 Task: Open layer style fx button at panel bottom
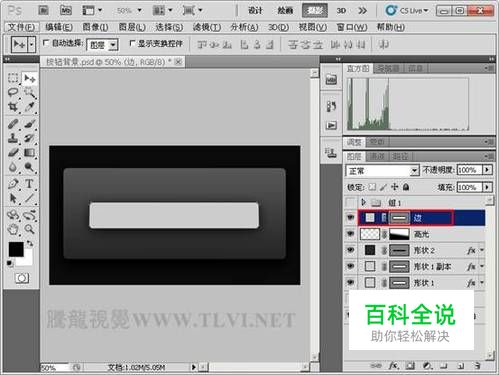393,366
